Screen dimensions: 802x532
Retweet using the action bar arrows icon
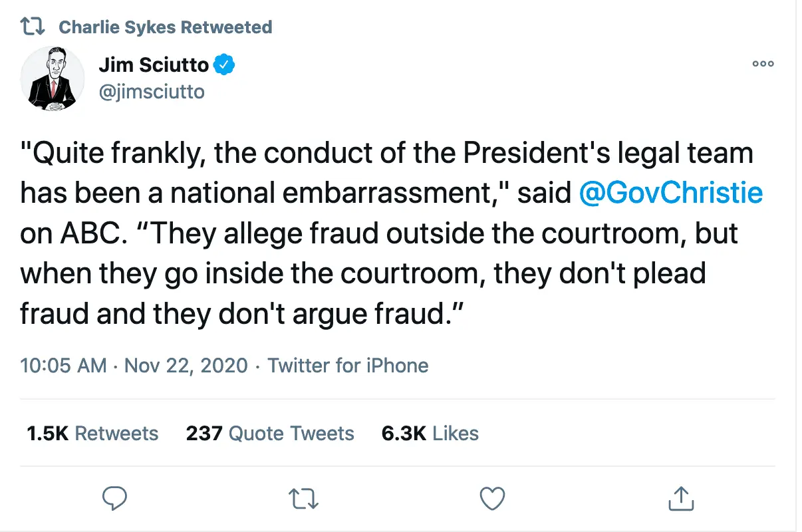coord(305,497)
